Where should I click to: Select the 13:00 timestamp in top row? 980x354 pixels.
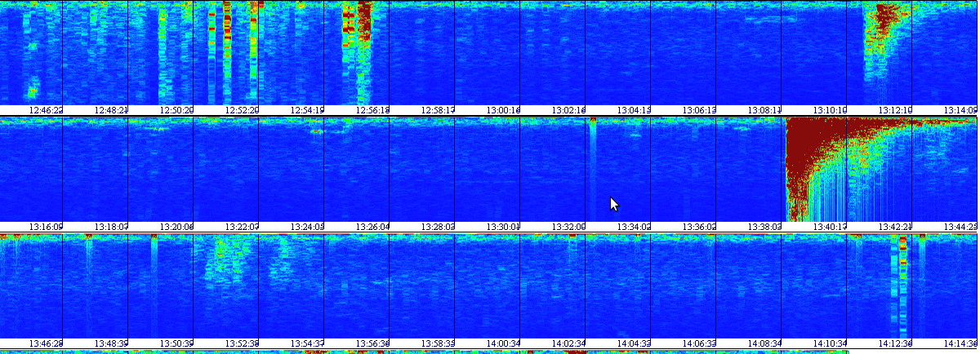pyautogui.click(x=503, y=109)
